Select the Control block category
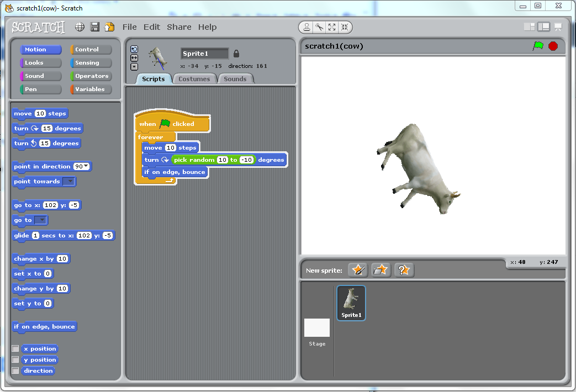Image resolution: width=576 pixels, height=392 pixels. (91, 49)
